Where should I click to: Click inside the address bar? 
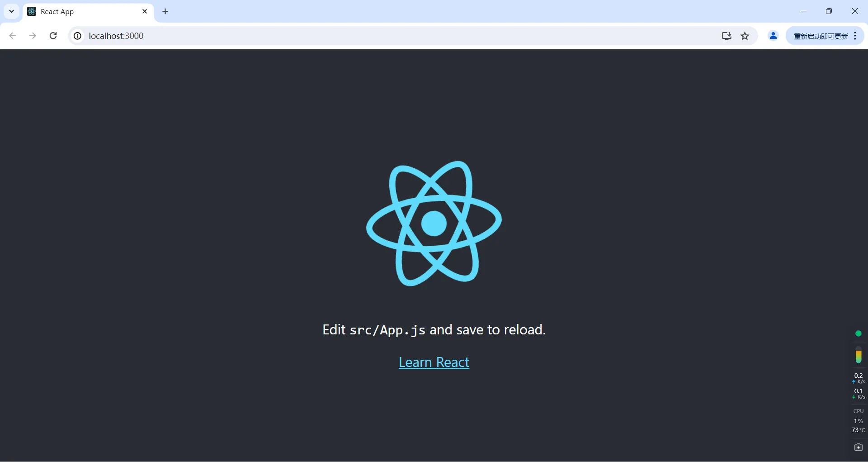[x=316, y=36]
